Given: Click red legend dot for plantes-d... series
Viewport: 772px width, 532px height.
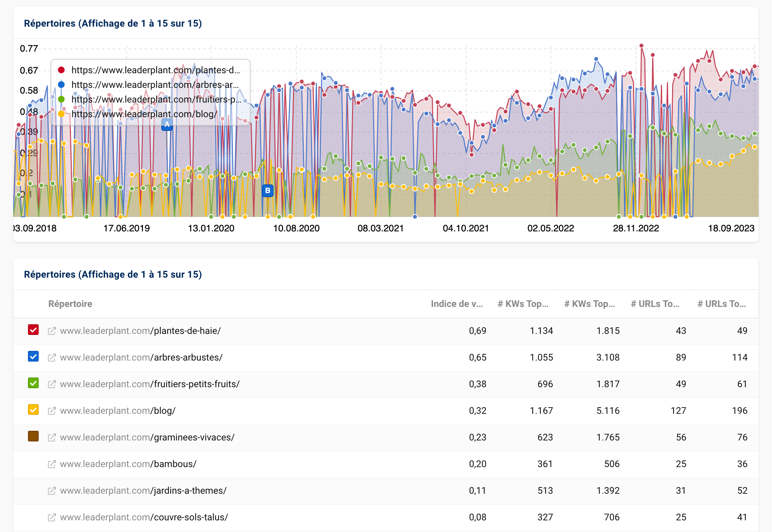Looking at the screenshot, I should [x=61, y=70].
